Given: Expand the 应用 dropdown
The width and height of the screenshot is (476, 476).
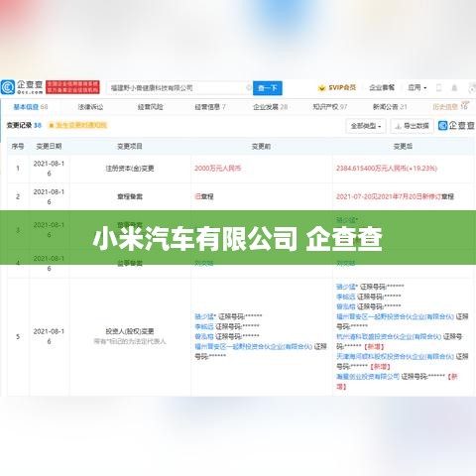Looking at the screenshot, I should coord(416,87).
